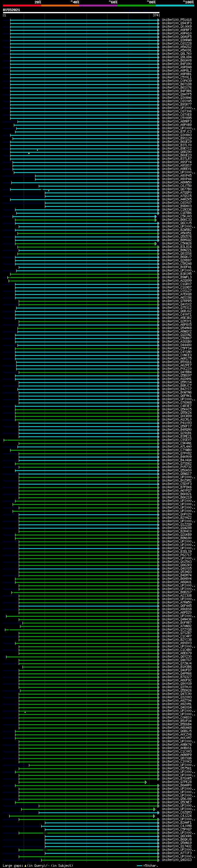The height and width of the screenshot is (868, 197).
Task: Select hit UniRef100_A9ZT94
Action: [x=177, y=700]
